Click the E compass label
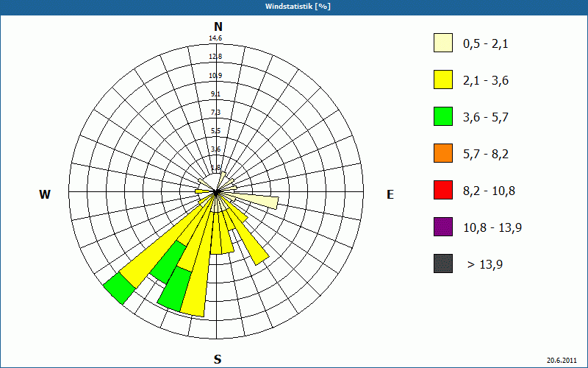 390,194
